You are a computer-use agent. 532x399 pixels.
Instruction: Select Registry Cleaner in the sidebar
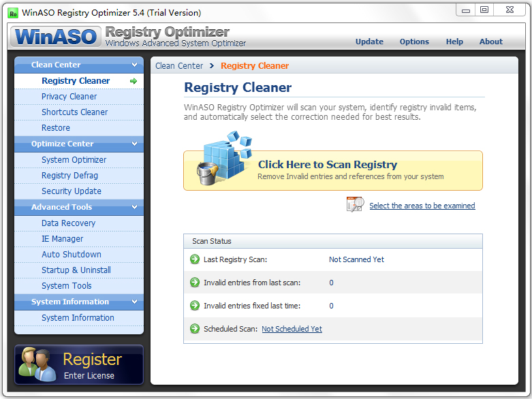pos(79,81)
